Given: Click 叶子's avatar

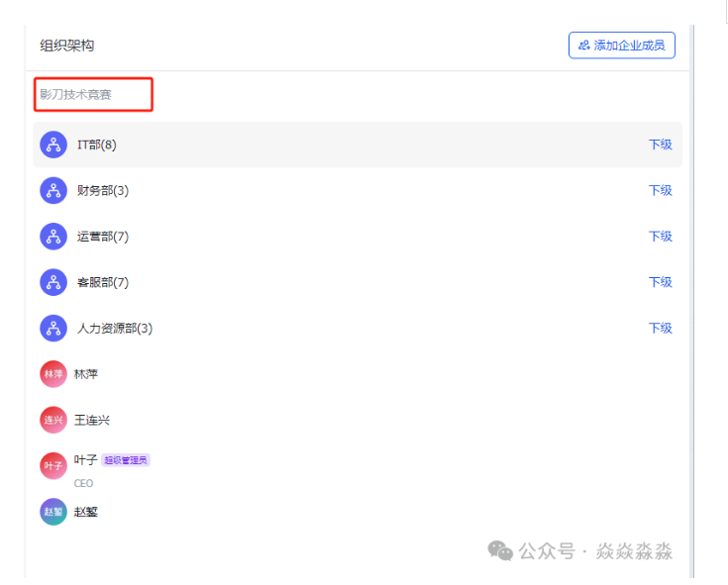Looking at the screenshot, I should click(x=53, y=465).
